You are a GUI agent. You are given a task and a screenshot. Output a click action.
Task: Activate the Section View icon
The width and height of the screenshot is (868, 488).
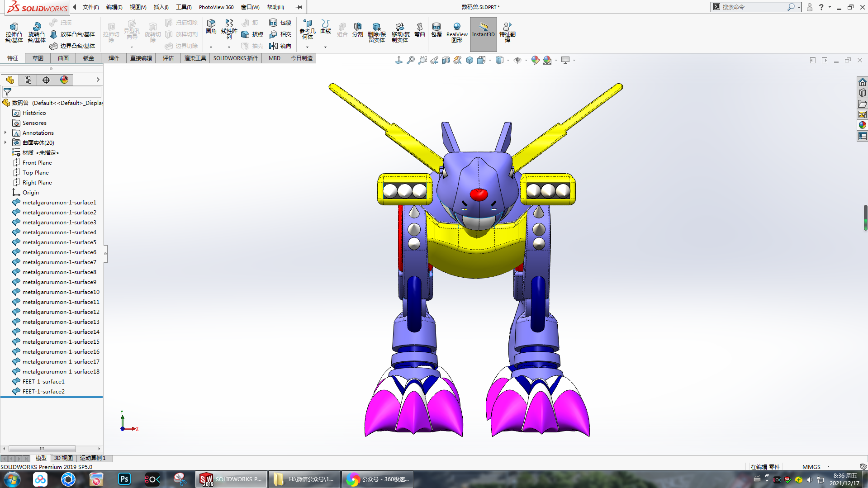click(x=446, y=60)
